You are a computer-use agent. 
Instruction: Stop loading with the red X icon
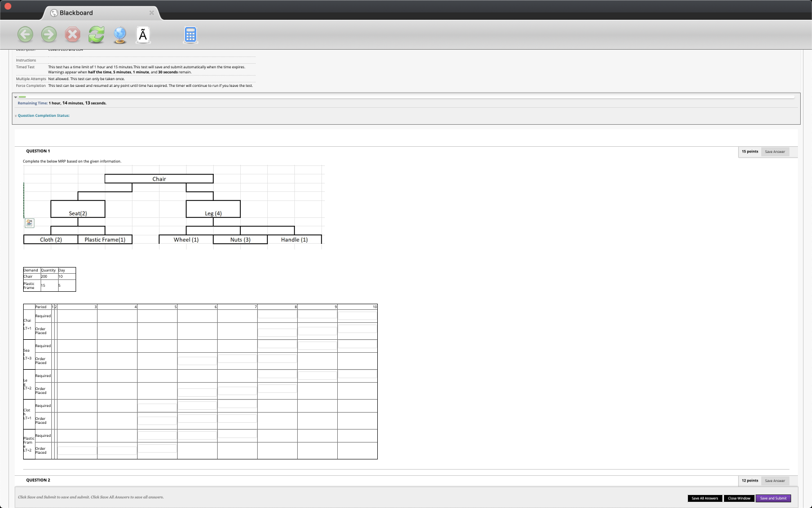click(x=73, y=34)
